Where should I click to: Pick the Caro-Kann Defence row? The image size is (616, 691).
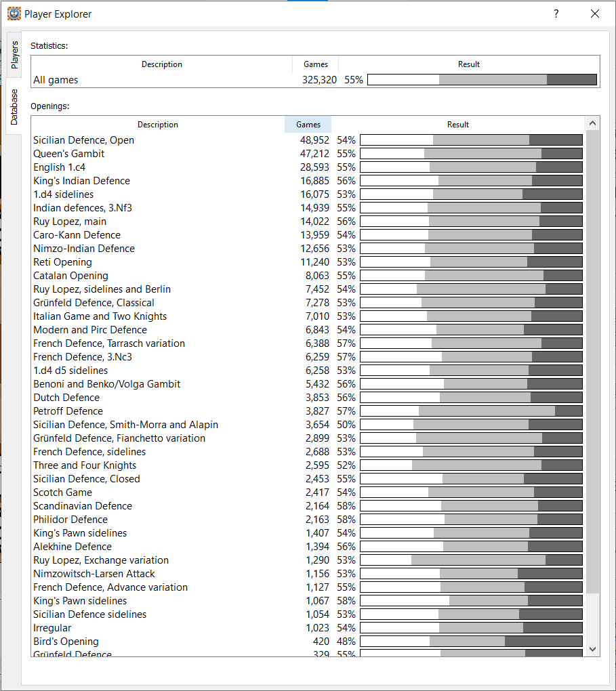point(77,235)
